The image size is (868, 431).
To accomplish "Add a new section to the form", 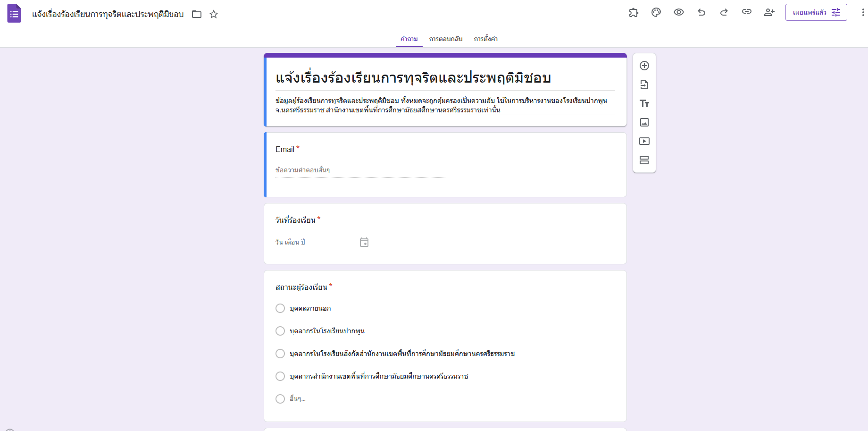I will [644, 160].
